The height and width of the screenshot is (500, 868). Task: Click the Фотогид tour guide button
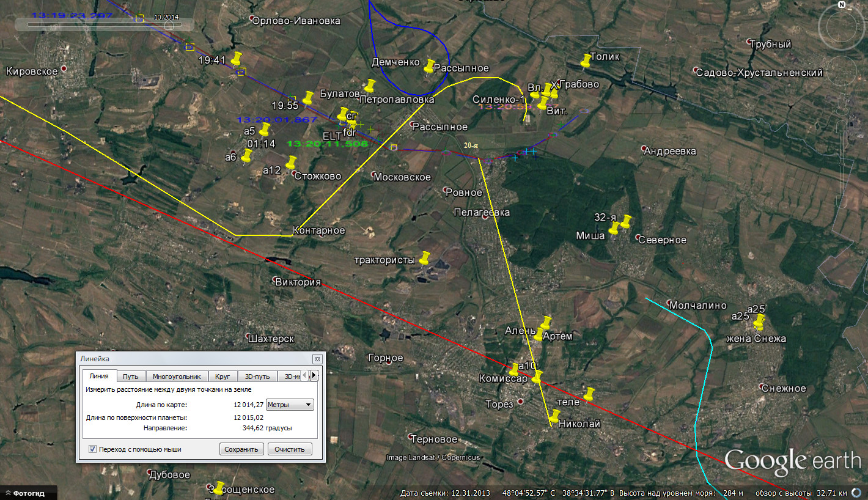(28, 493)
